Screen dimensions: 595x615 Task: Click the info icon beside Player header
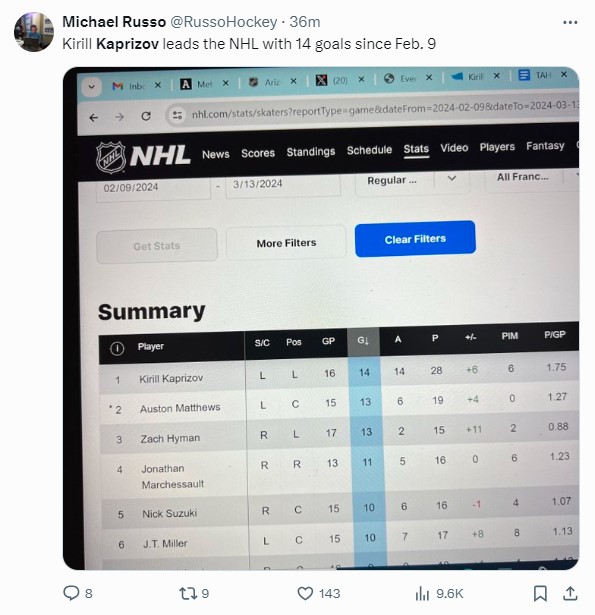(117, 348)
